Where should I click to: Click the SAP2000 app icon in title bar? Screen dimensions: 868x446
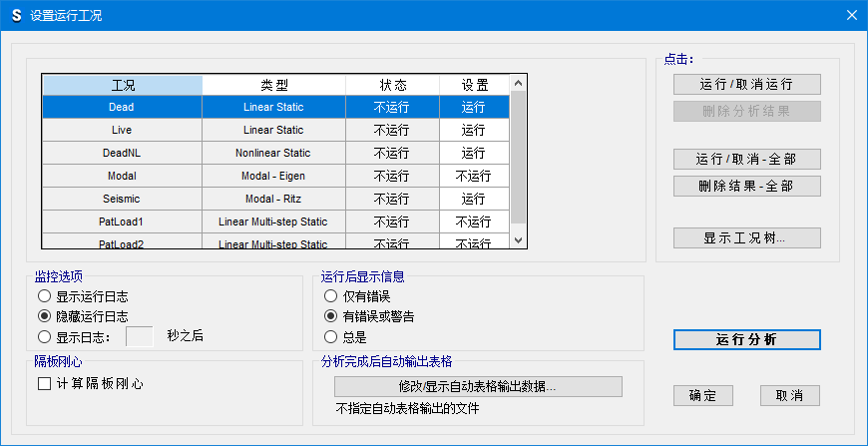coord(16,15)
